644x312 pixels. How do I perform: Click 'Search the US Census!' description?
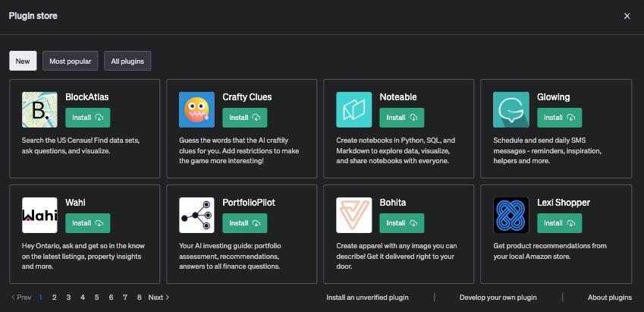click(x=81, y=146)
